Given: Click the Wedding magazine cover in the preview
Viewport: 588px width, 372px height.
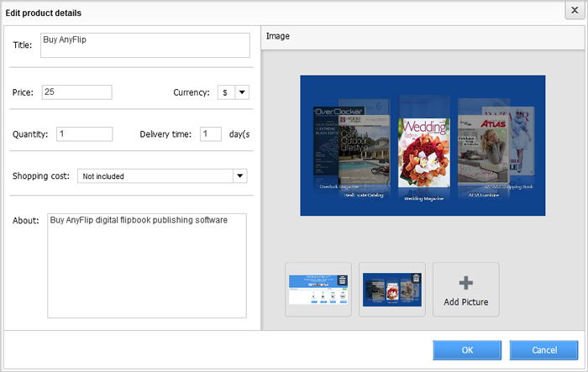Looking at the screenshot, I should tap(422, 147).
